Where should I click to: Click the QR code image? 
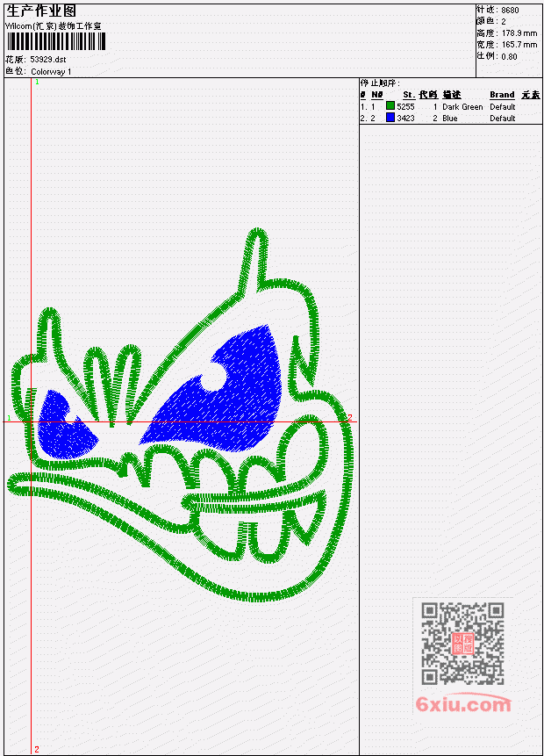pyautogui.click(x=462, y=644)
